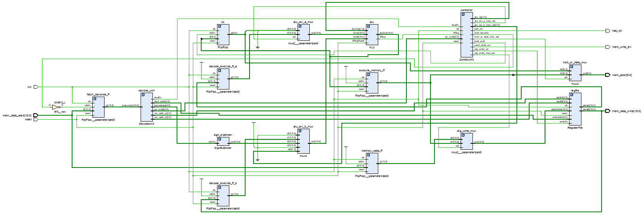Click the 'decode_unit' instance name
The height and width of the screenshot is (221, 644).
(x=147, y=91)
